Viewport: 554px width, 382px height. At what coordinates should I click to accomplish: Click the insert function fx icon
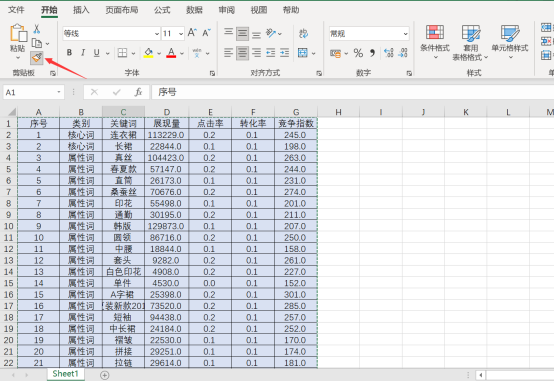(x=138, y=92)
